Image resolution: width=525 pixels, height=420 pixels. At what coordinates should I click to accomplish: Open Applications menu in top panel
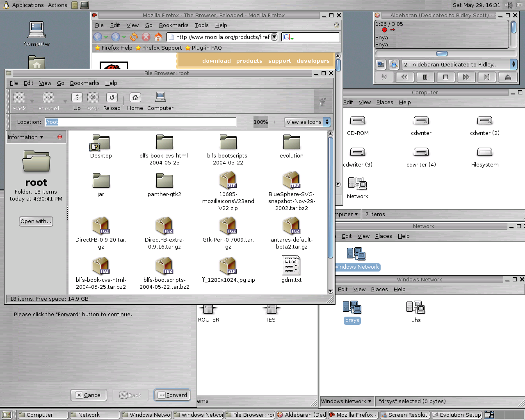[x=28, y=5]
